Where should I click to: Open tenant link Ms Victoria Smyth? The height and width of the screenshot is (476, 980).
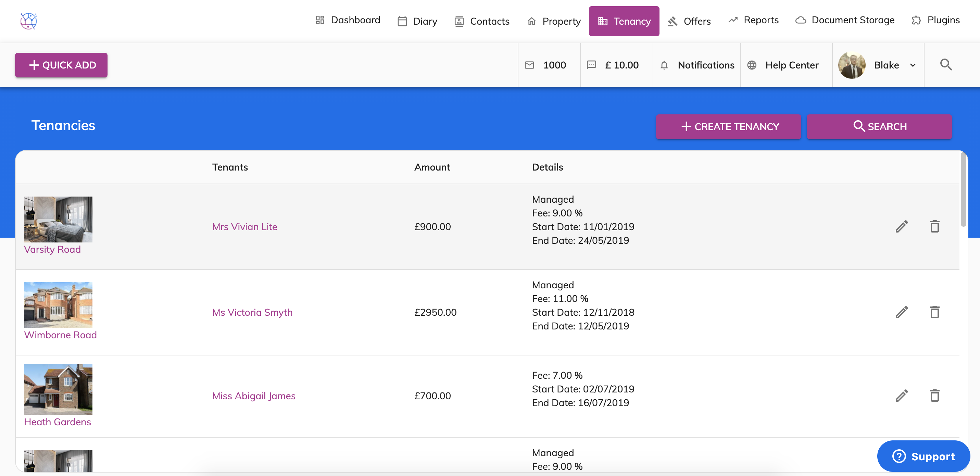pos(252,312)
